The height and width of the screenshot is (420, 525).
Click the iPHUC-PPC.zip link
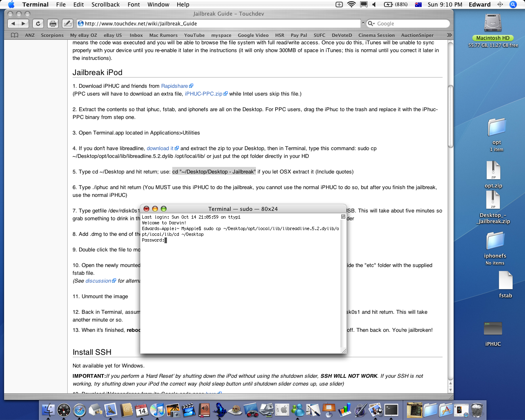tap(203, 94)
